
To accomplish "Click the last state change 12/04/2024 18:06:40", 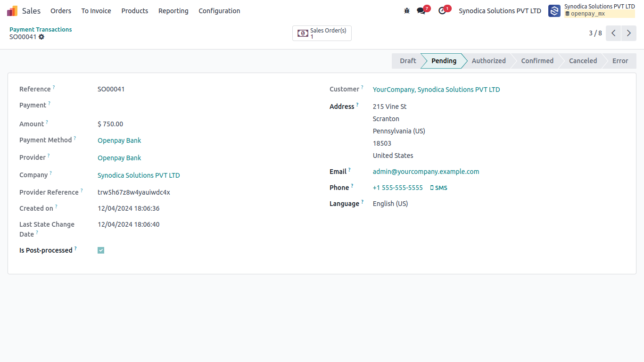I will tap(129, 224).
